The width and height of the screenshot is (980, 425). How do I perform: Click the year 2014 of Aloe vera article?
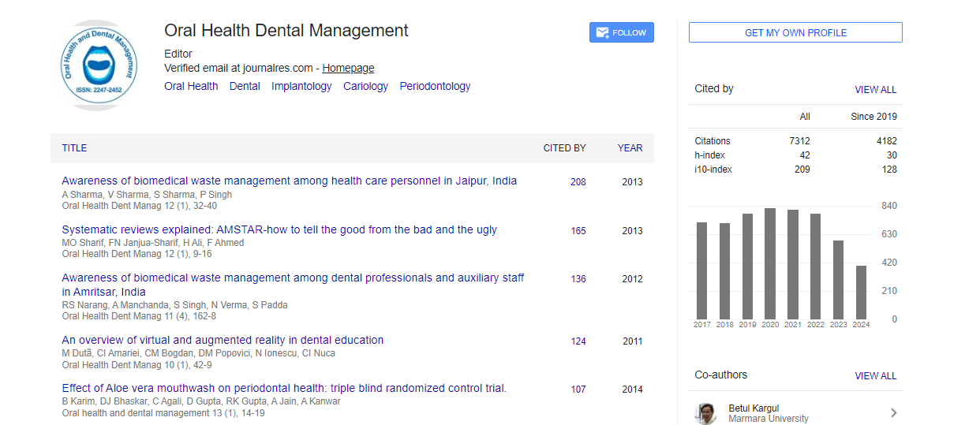(632, 390)
